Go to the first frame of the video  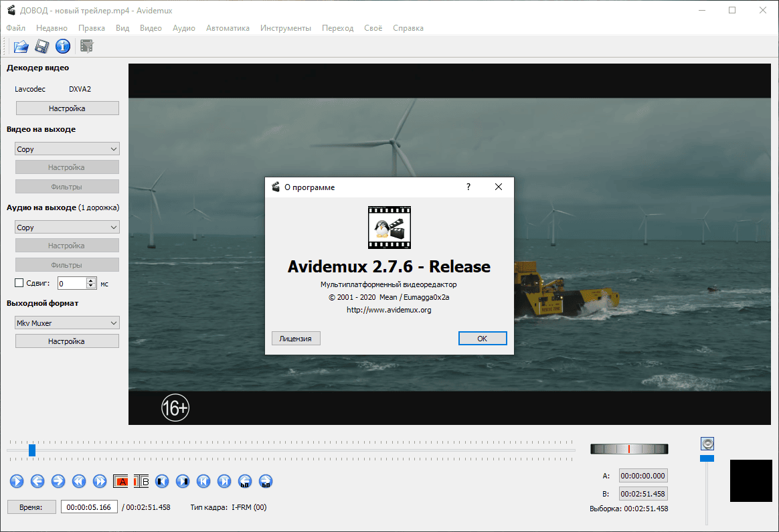(203, 481)
